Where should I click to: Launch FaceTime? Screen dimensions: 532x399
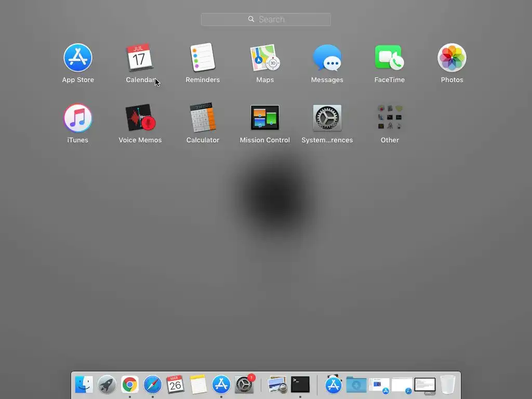tap(390, 57)
